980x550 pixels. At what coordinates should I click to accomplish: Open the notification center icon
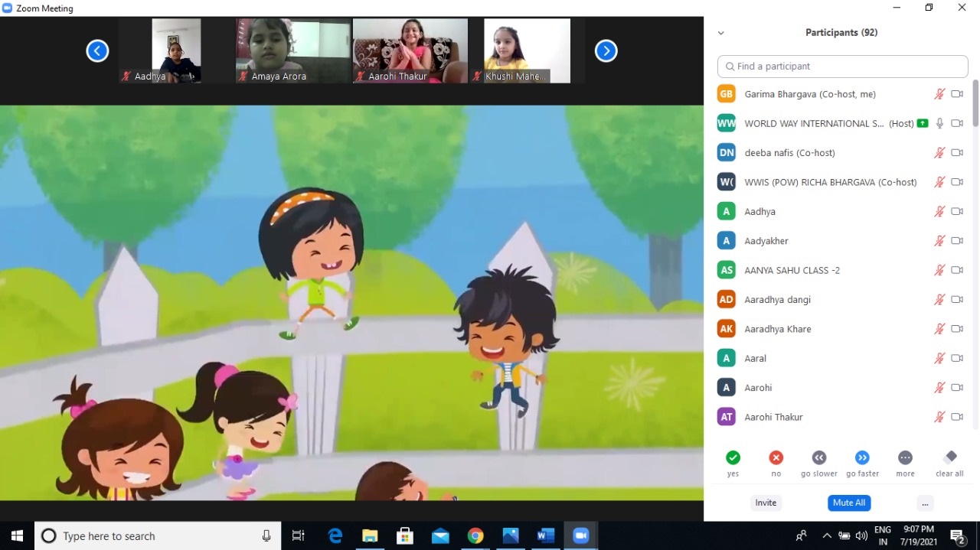tap(957, 535)
